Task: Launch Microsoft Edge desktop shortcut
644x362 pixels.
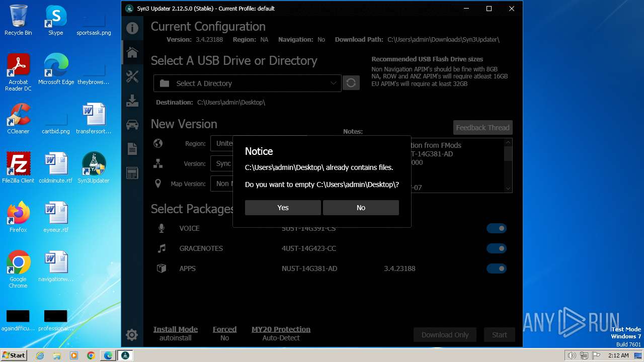Action: (56, 69)
